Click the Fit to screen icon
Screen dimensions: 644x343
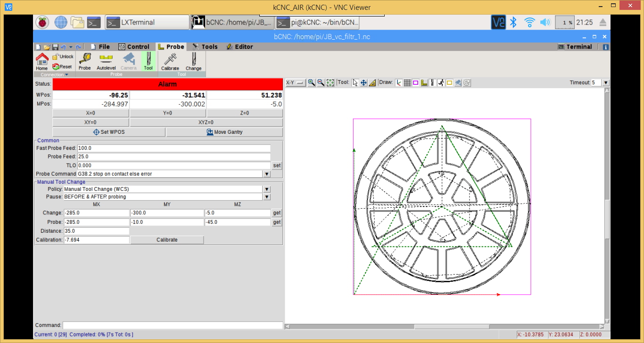pos(330,82)
